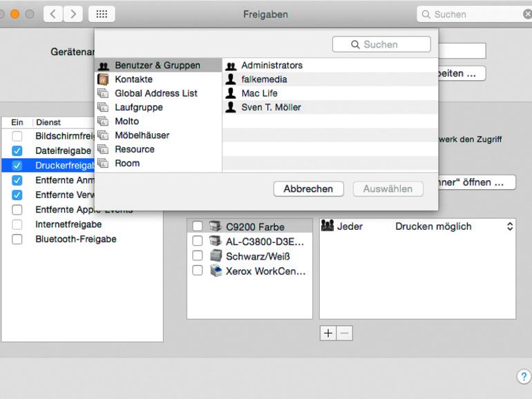Image resolution: width=532 pixels, height=399 pixels.
Task: Add a user with the plus button
Action: pyautogui.click(x=328, y=333)
